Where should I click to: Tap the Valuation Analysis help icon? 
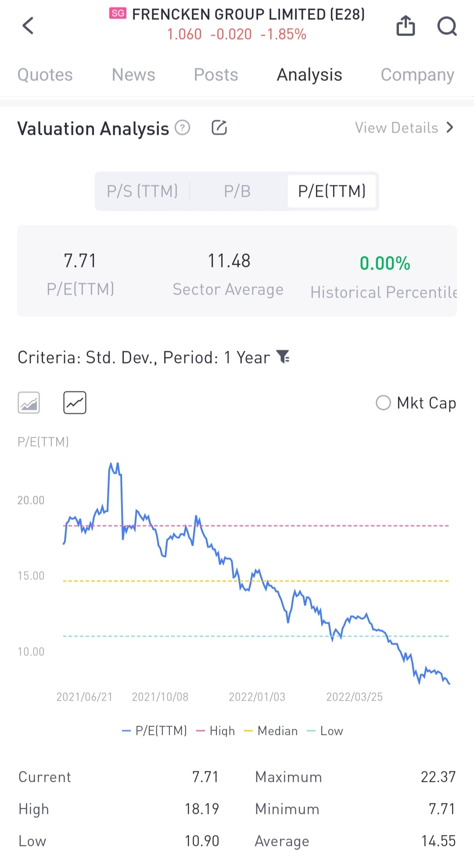point(183,128)
